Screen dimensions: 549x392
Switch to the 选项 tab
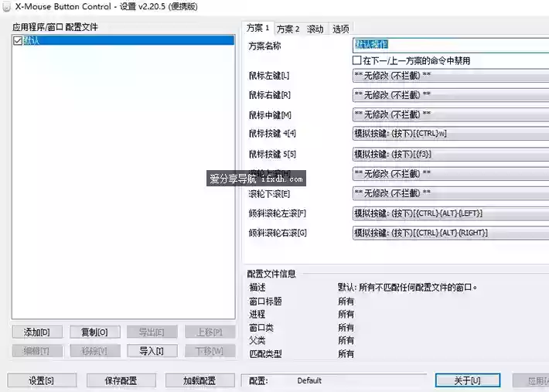click(x=341, y=29)
